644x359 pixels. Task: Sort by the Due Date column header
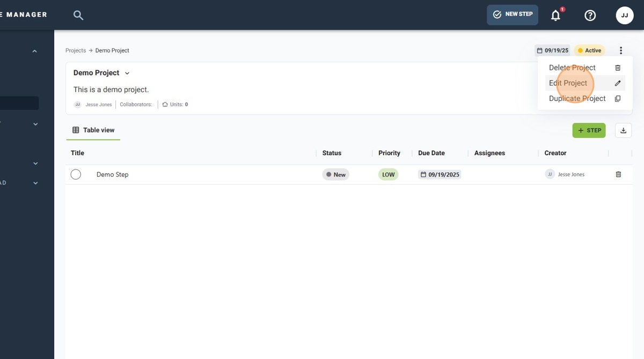tap(431, 153)
